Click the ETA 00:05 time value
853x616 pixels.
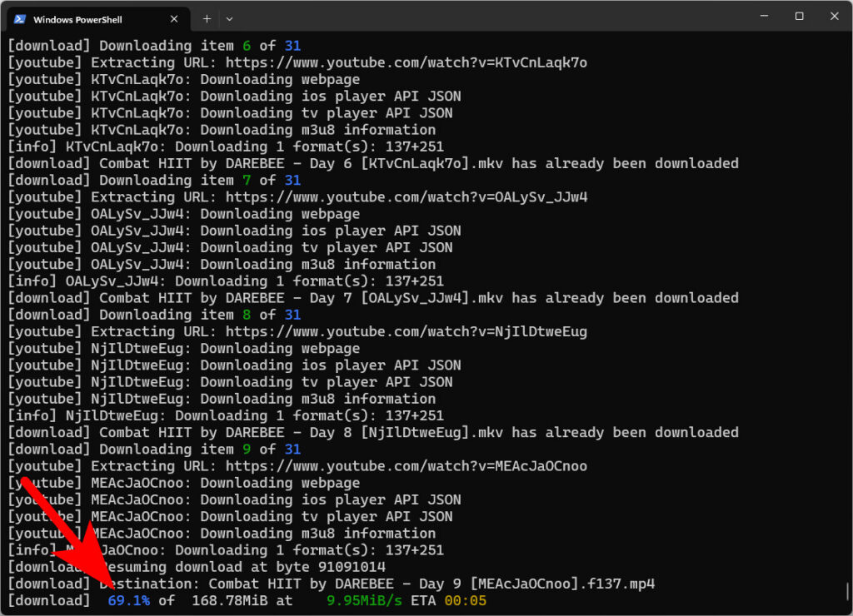pos(465,600)
